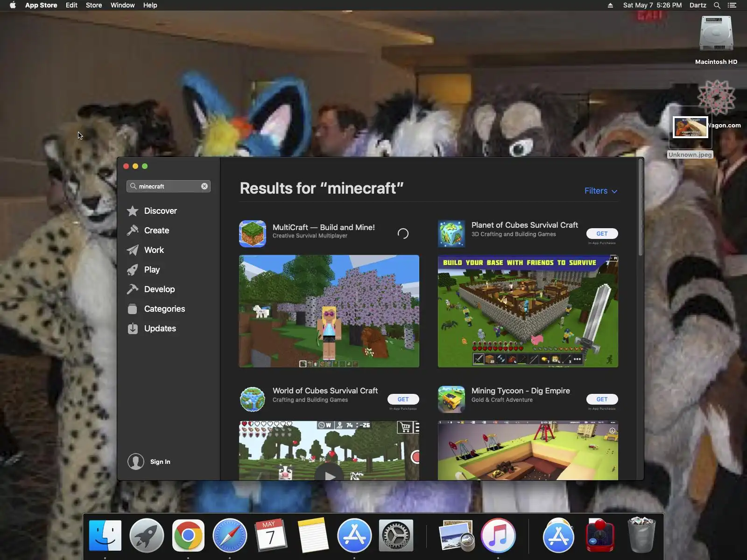Open the MultiCraft app icon

253,234
